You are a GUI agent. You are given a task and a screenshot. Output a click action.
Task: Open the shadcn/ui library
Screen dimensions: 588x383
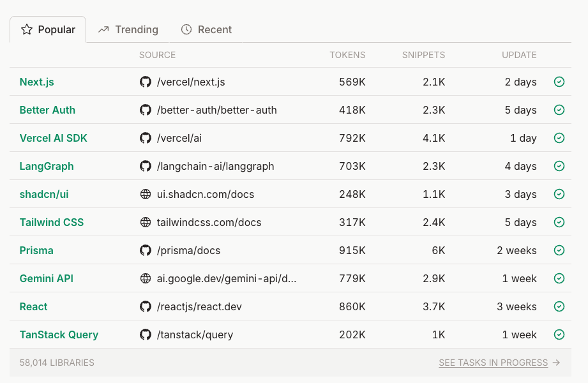tap(44, 194)
